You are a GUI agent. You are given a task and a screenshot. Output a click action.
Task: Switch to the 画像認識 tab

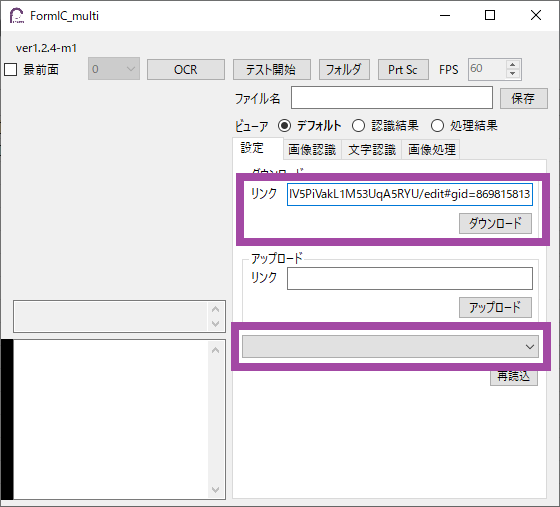point(312,150)
